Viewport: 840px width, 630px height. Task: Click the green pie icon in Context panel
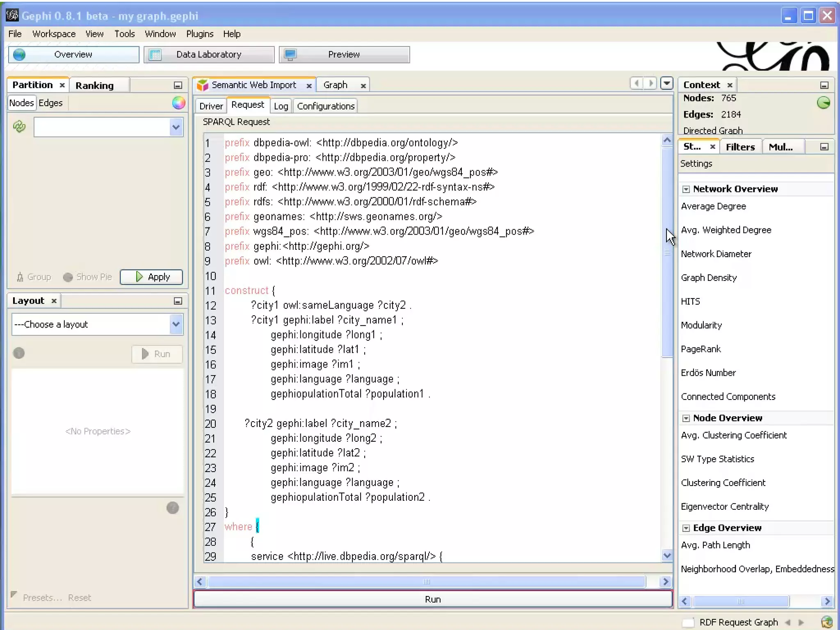click(823, 103)
